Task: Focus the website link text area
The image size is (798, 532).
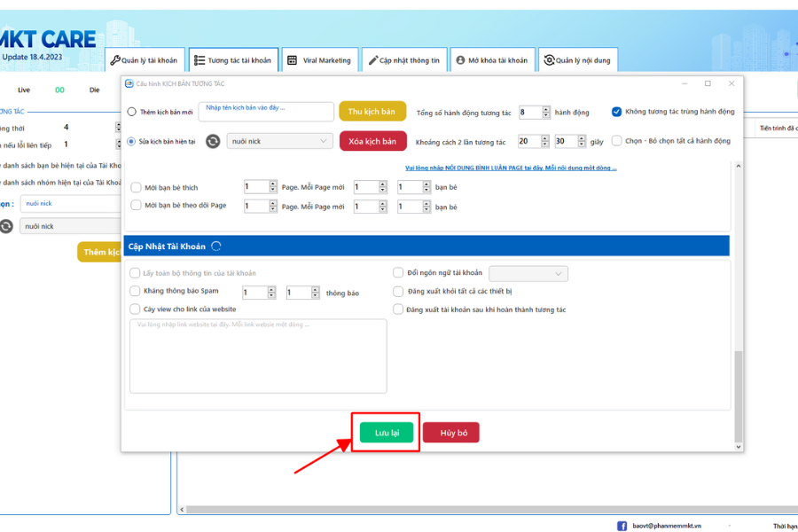Action: (258, 356)
